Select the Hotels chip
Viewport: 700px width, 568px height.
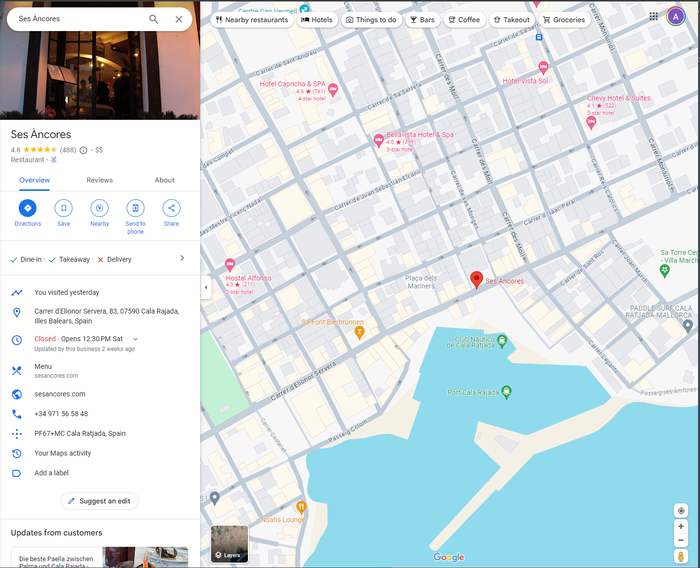point(317,20)
